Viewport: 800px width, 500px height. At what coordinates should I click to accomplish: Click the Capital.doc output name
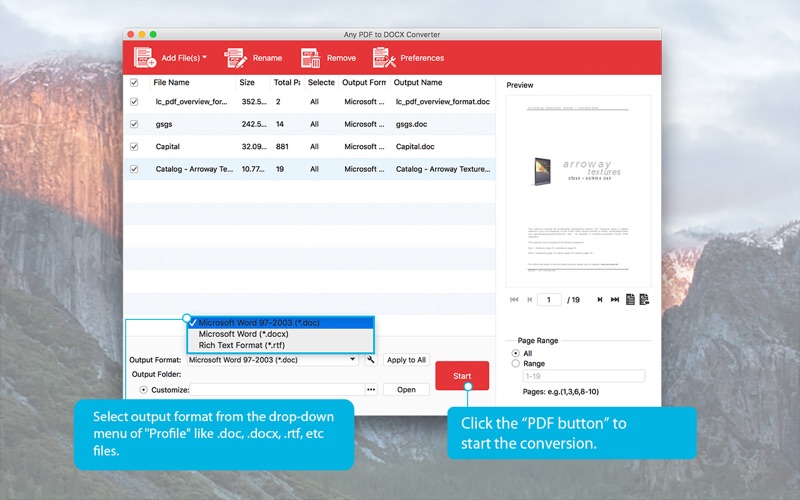[x=415, y=146]
